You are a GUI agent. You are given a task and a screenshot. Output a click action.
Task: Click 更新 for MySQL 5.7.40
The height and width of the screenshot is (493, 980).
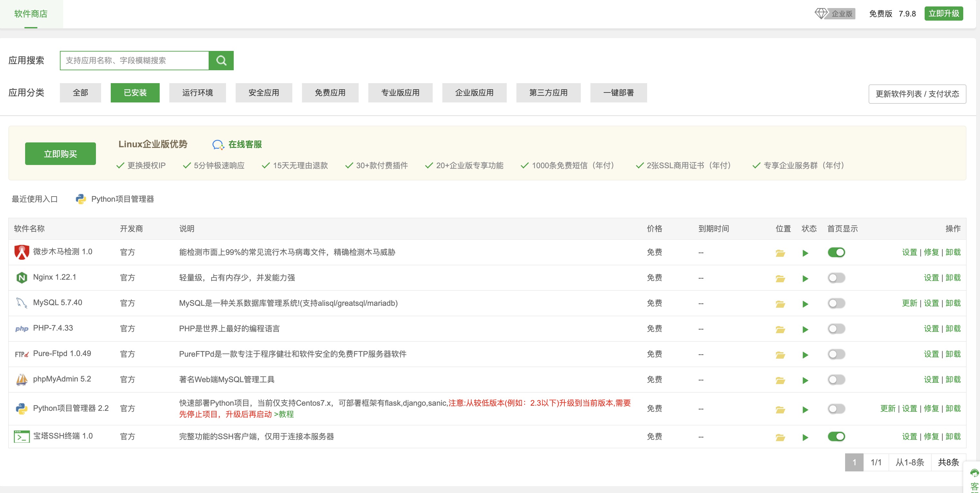click(909, 304)
